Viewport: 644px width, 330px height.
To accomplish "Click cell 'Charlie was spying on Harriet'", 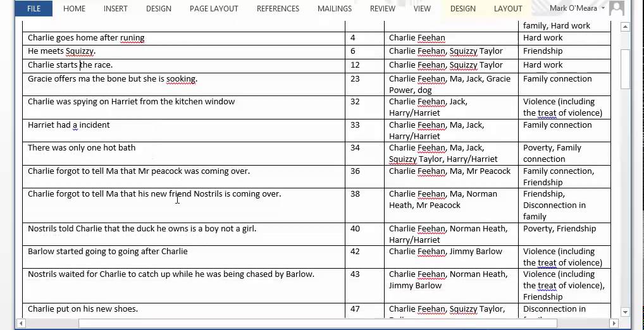I will point(184,107).
